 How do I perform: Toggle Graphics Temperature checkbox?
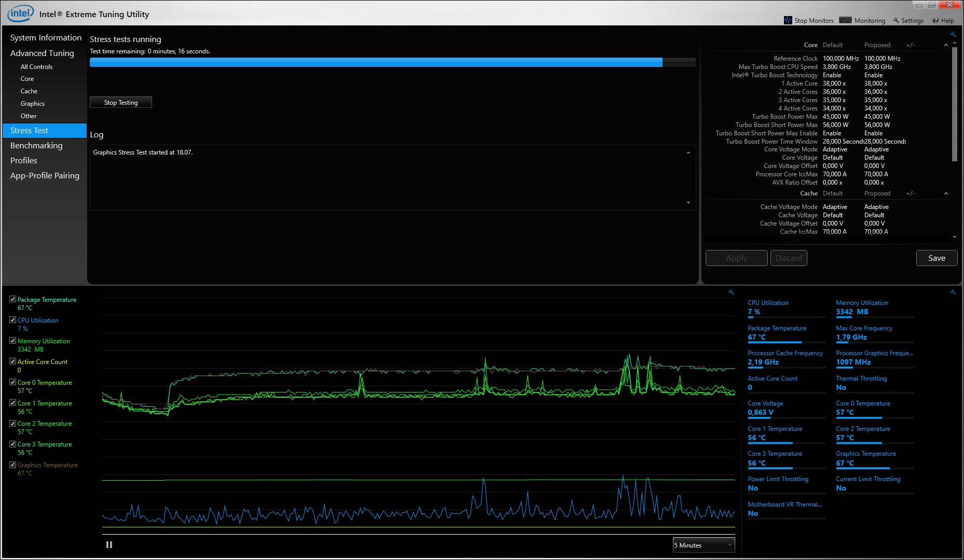point(12,465)
